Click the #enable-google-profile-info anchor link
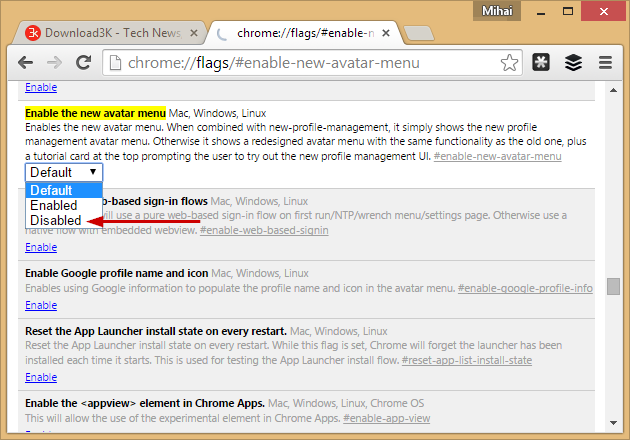630x440 pixels. [x=525, y=288]
